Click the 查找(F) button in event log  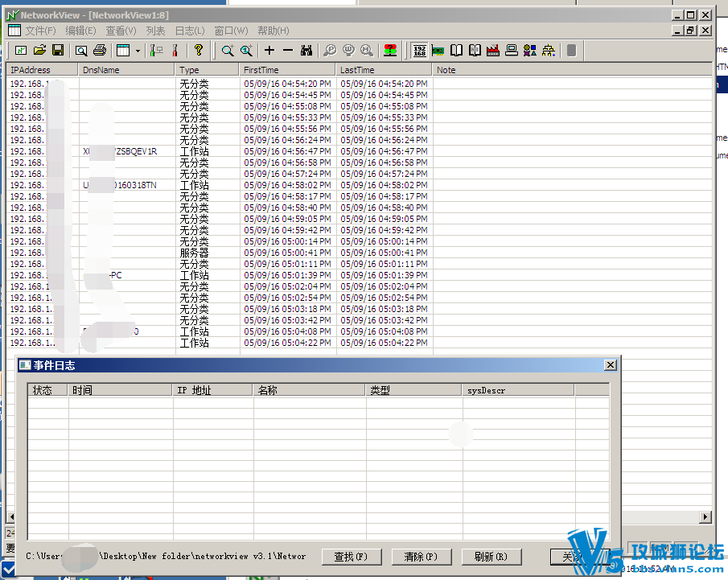coord(352,557)
